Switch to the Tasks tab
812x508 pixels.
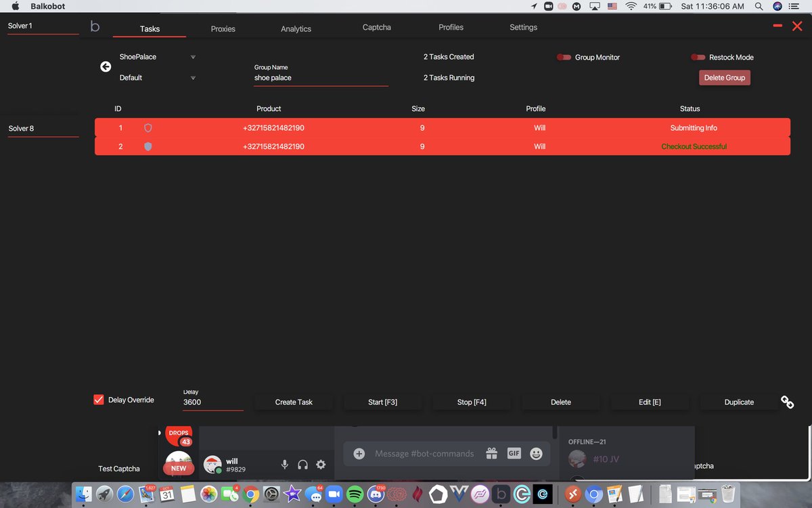pyautogui.click(x=150, y=29)
